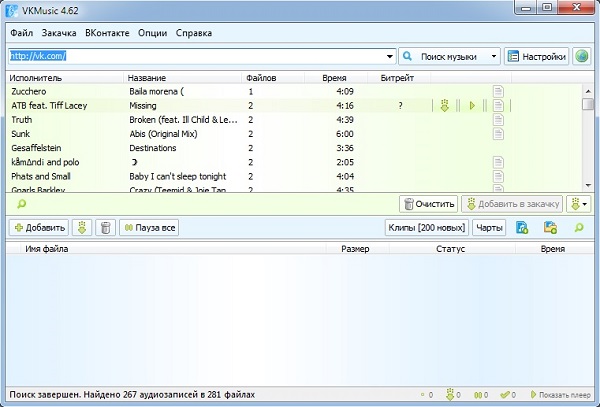This screenshot has width=600, height=407.
Task: Click the globe icon next to Настройки
Action: pyautogui.click(x=581, y=57)
